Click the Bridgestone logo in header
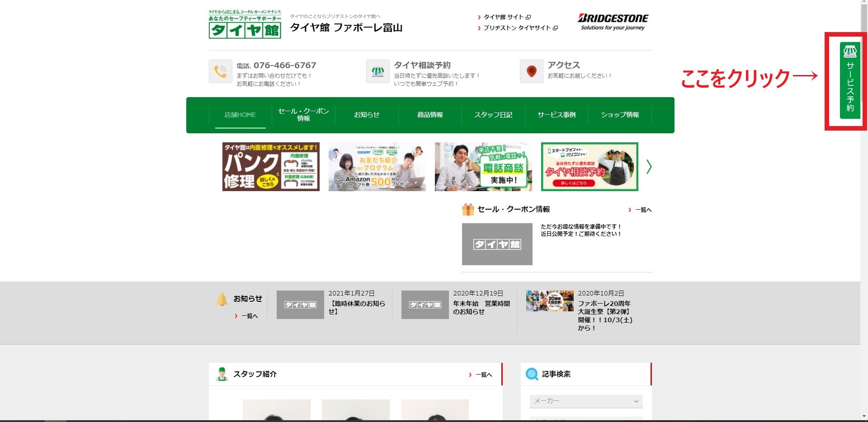The image size is (868, 422). pyautogui.click(x=613, y=22)
